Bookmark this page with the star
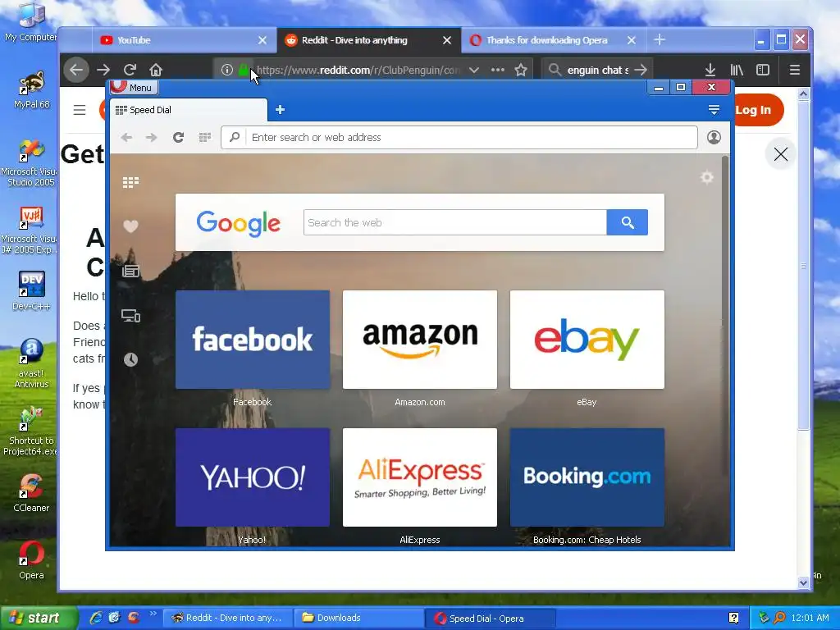 521,70
